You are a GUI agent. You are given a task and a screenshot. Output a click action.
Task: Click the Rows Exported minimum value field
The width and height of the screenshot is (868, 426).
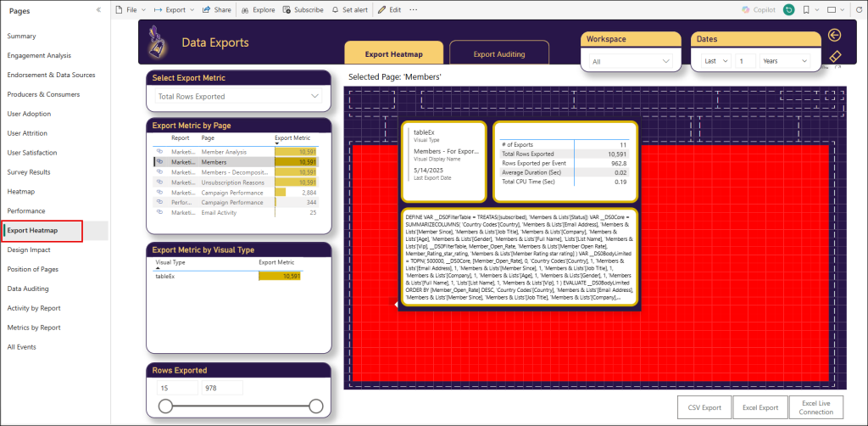click(x=175, y=388)
